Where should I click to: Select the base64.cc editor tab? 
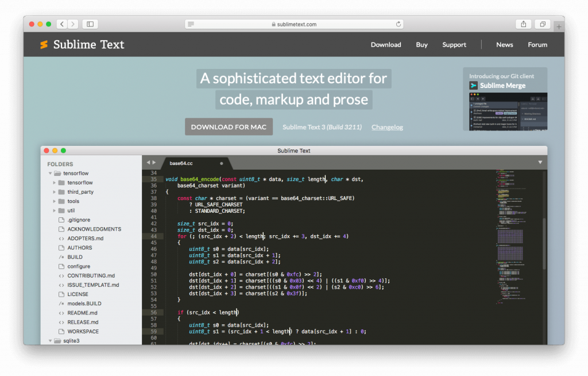click(195, 163)
